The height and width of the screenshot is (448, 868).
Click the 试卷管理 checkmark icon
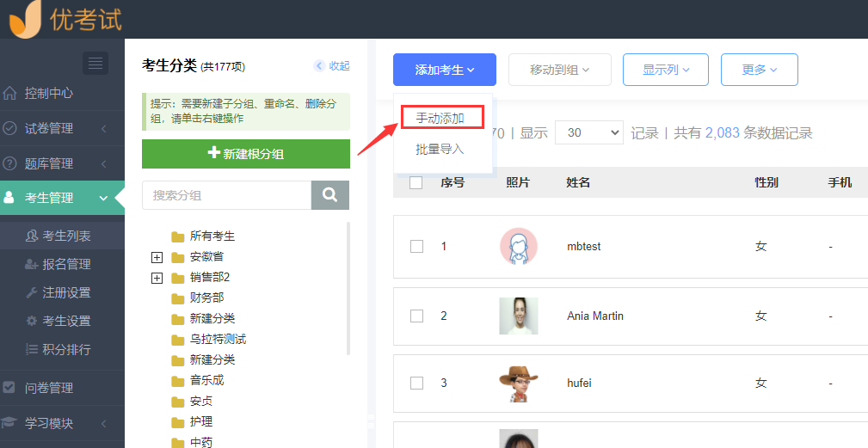(9, 128)
